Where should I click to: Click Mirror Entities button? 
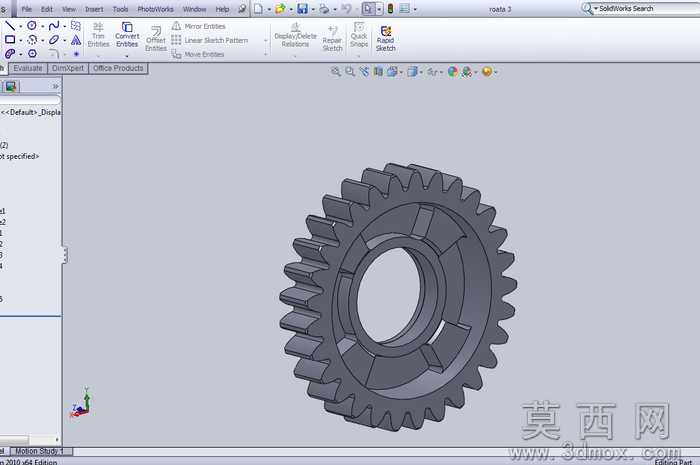coord(199,26)
